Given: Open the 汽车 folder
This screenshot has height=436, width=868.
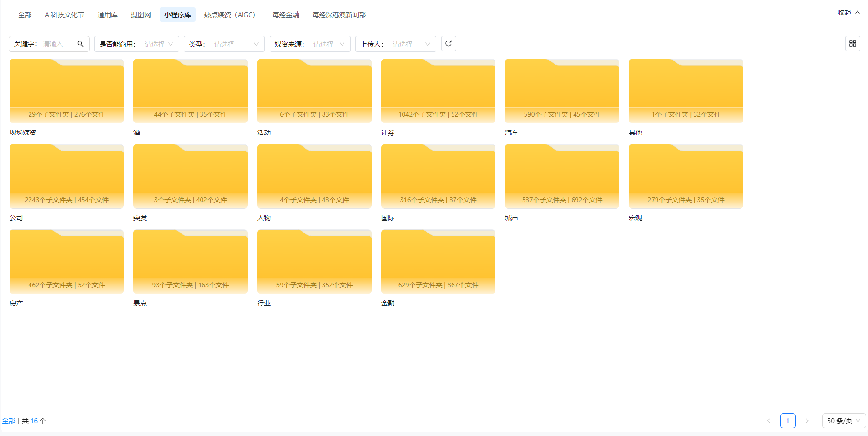Looking at the screenshot, I should (x=562, y=91).
